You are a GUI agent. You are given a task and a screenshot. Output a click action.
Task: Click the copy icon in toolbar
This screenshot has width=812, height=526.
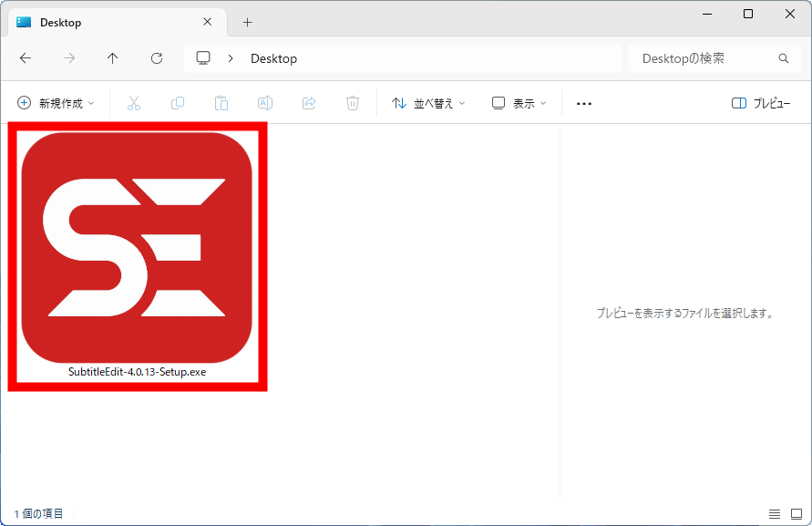178,103
